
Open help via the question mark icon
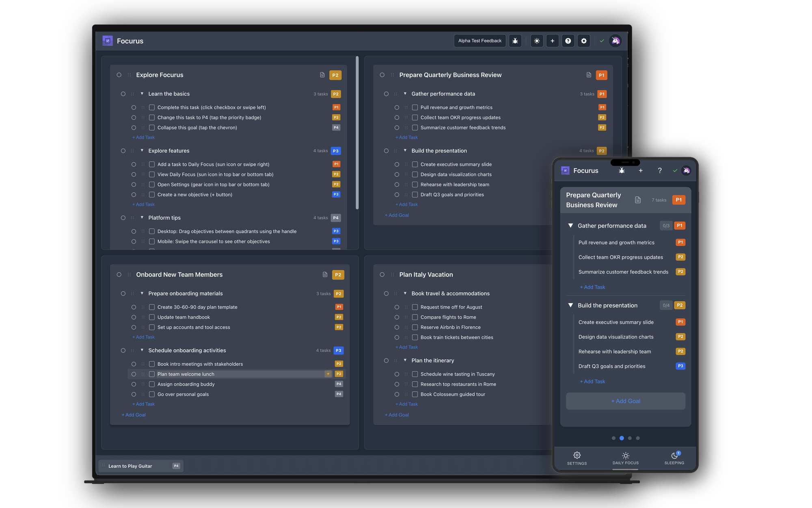point(568,41)
